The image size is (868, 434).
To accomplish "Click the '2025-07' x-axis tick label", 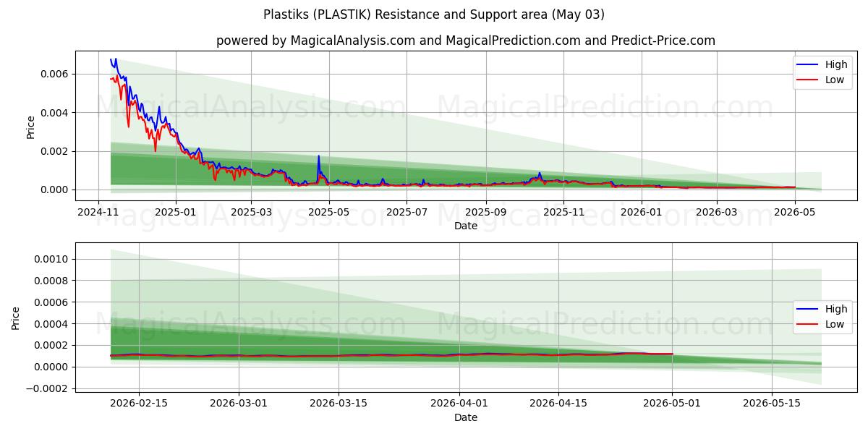I will tap(408, 212).
